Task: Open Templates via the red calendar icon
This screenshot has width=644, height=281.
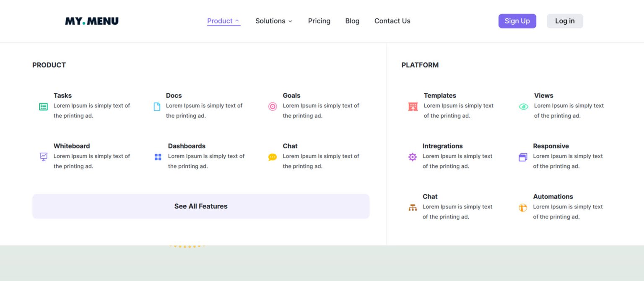Action: (413, 106)
